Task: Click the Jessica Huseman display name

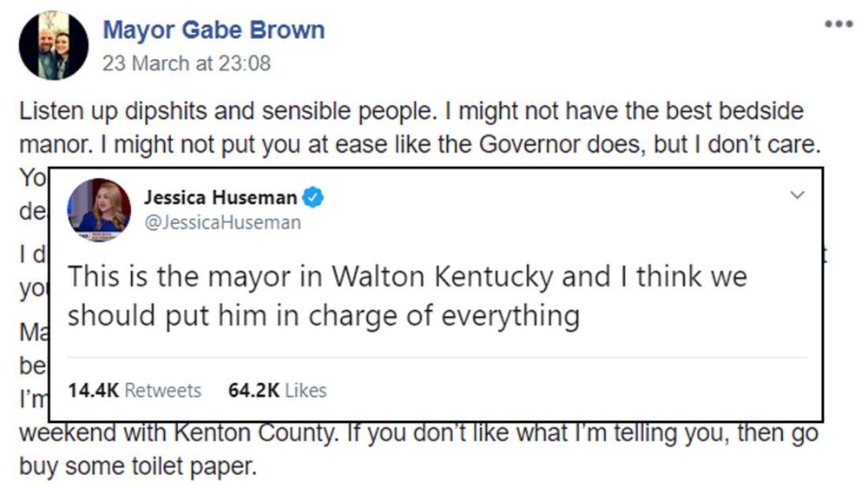Action: coord(220,198)
